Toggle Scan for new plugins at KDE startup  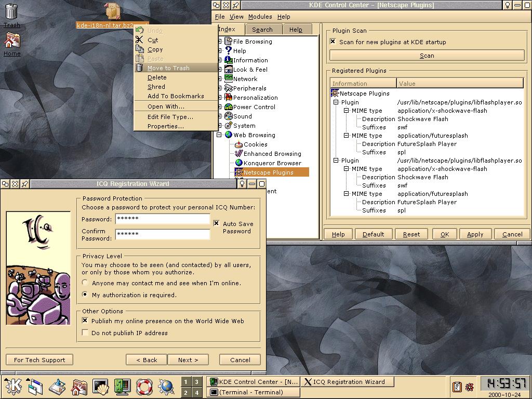point(333,42)
